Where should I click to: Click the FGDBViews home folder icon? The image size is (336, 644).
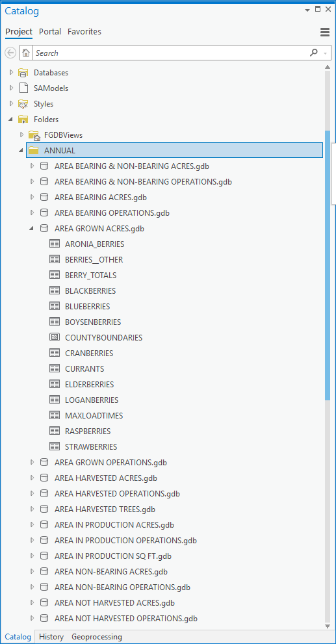(x=34, y=135)
